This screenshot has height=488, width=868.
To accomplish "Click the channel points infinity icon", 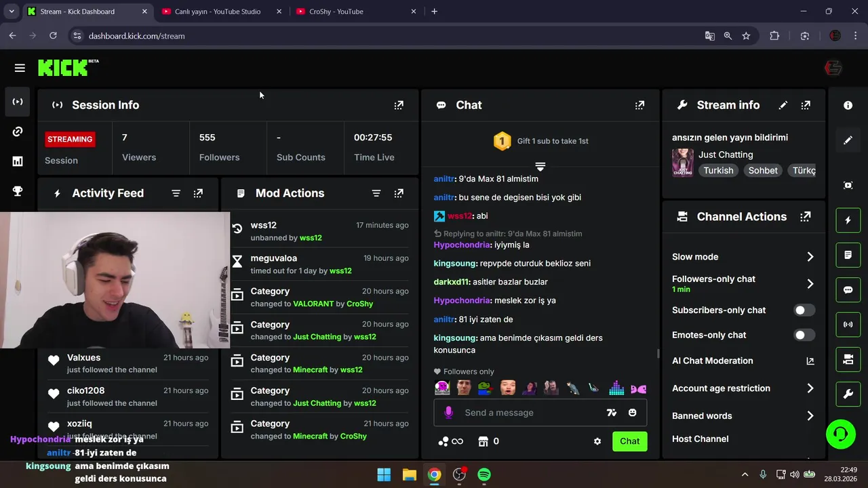I will click(451, 441).
